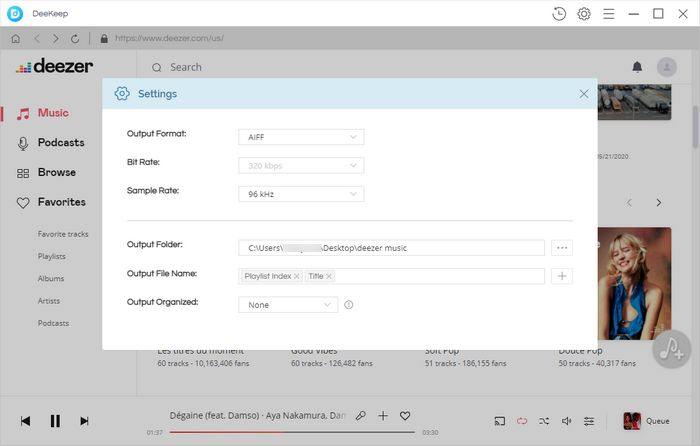Go to Favorite tracks
The image size is (700, 446).
click(x=63, y=234)
